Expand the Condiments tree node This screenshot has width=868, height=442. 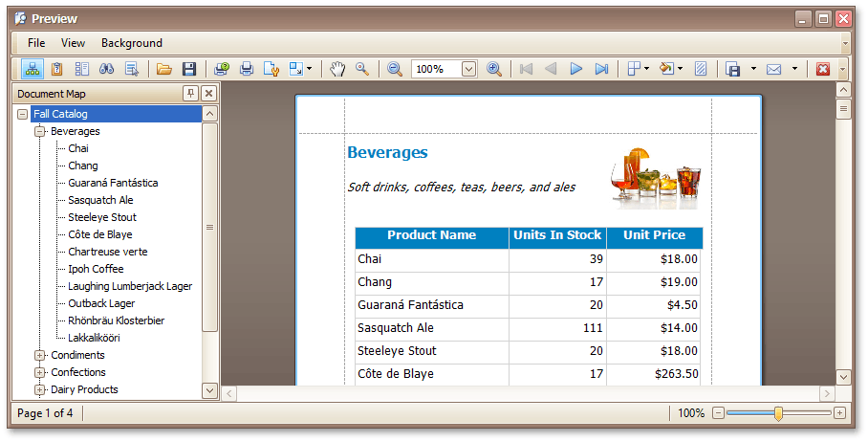[40, 356]
